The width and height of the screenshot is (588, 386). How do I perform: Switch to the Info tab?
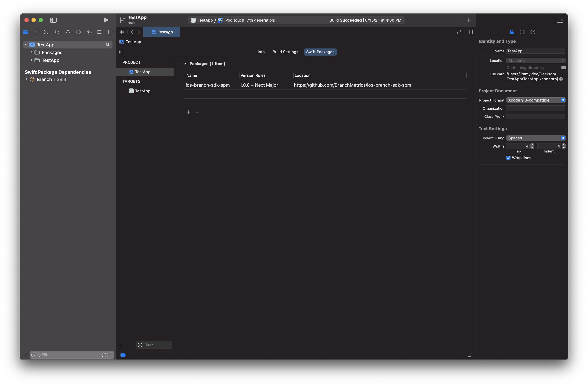(261, 52)
